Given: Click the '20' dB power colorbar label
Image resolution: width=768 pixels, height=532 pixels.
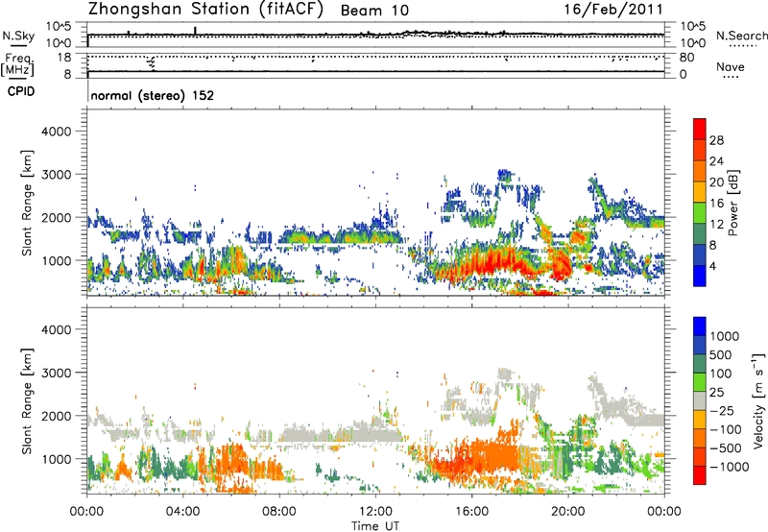Looking at the screenshot, I should point(716,182).
